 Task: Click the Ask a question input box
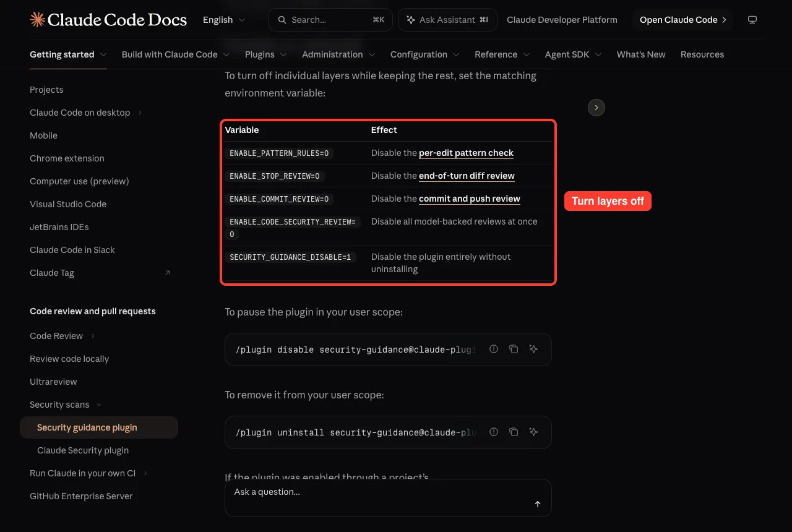[388, 498]
